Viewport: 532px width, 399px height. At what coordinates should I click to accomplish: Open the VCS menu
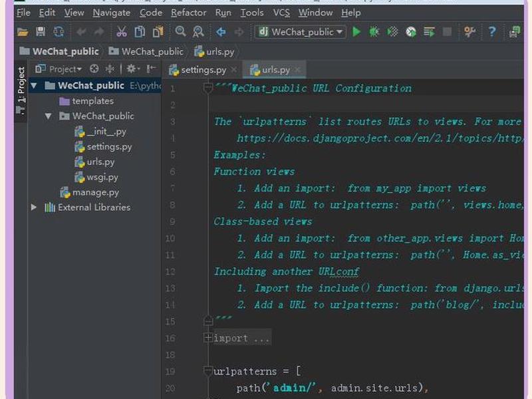click(x=281, y=13)
